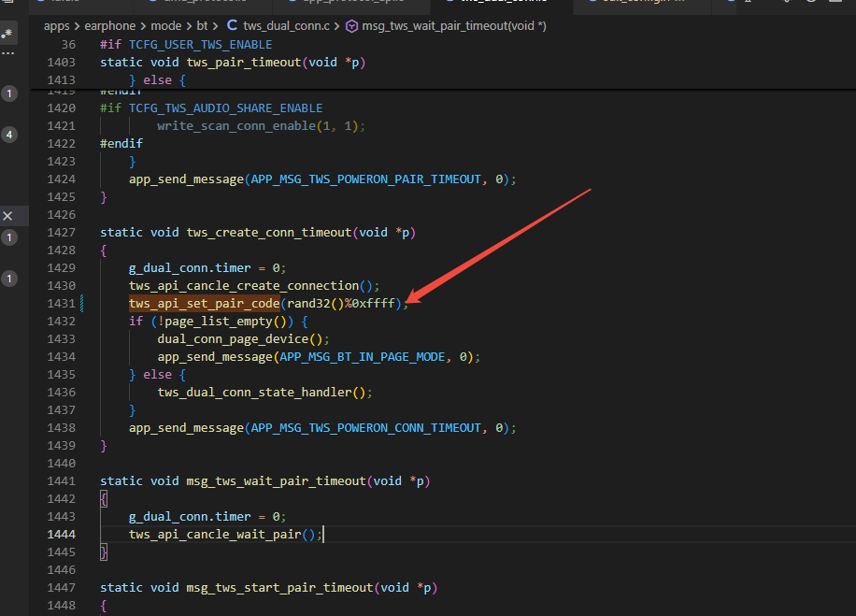Click the match count badge showing 4

9,135
